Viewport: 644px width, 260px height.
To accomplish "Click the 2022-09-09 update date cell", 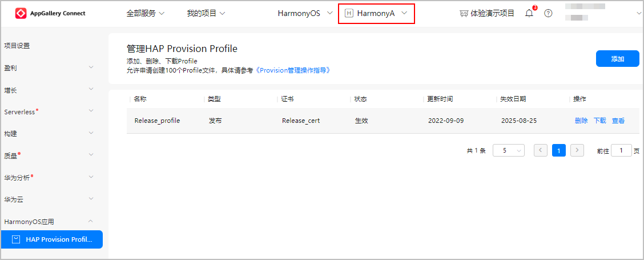I will coord(446,121).
